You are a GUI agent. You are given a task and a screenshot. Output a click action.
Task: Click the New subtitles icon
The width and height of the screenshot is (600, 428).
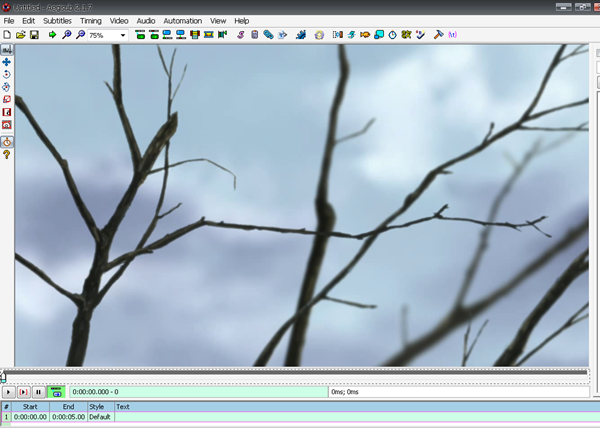pyautogui.click(x=7, y=35)
